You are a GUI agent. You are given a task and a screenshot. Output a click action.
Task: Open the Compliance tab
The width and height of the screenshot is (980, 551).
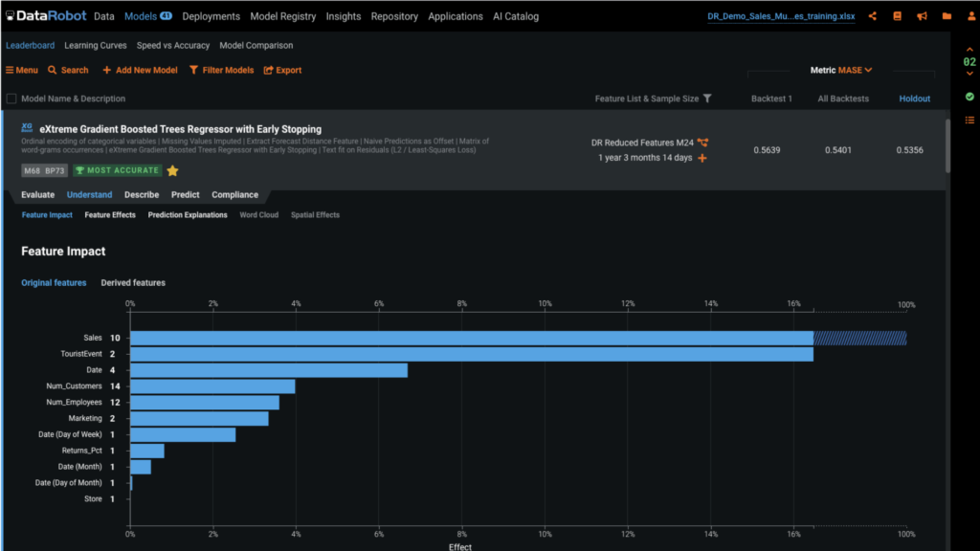(x=235, y=195)
